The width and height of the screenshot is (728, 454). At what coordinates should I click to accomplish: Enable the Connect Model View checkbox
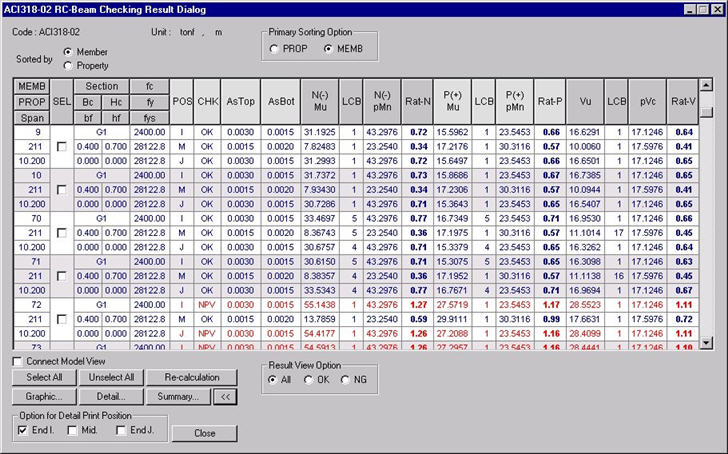17,361
